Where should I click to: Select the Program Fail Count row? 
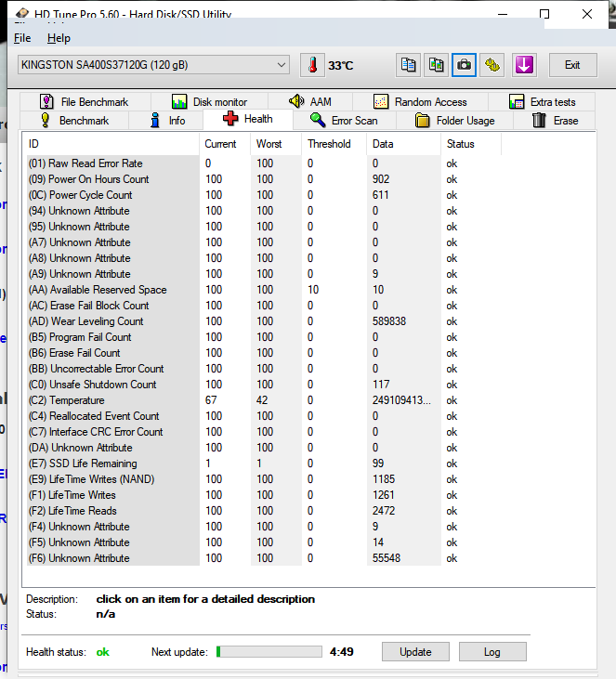[264, 337]
